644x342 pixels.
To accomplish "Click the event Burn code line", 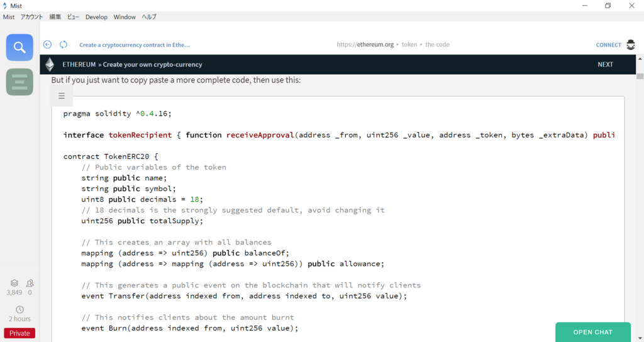I will 190,328.
